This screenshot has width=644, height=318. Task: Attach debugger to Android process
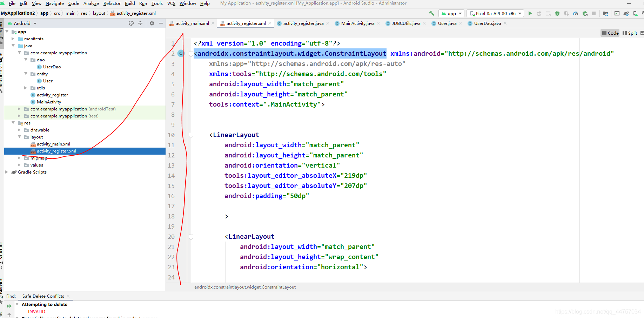(x=585, y=13)
